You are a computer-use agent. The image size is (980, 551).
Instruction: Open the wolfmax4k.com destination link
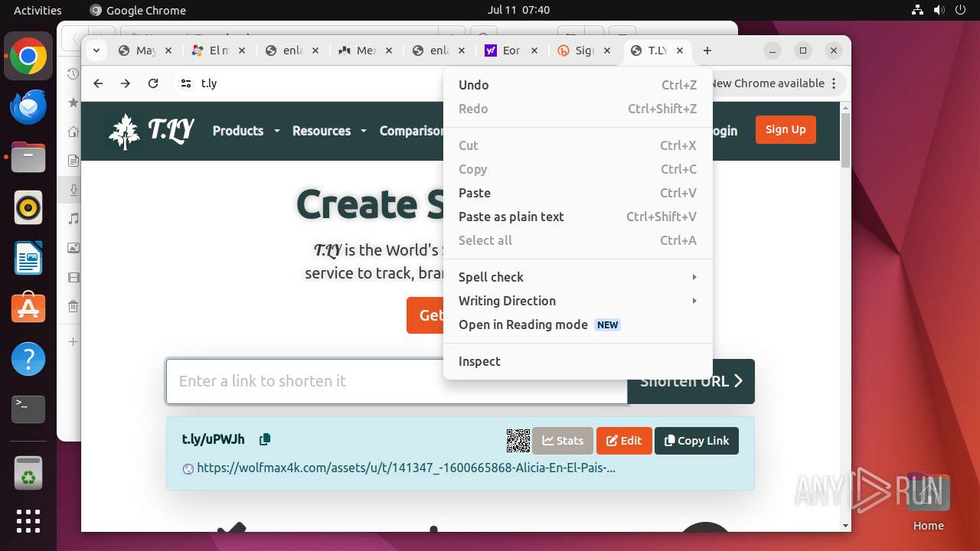coord(406,468)
